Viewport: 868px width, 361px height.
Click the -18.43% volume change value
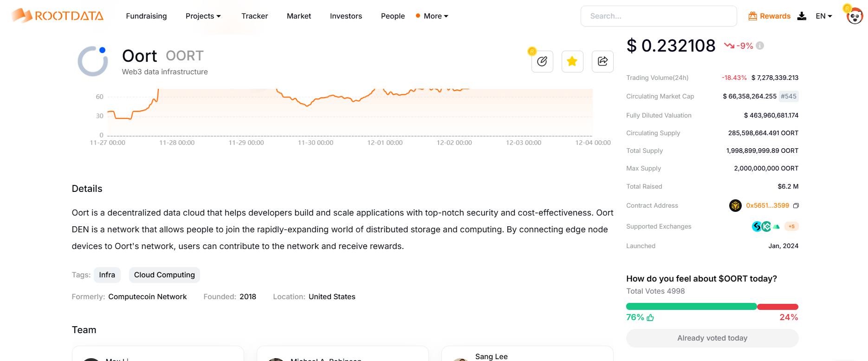click(x=734, y=78)
